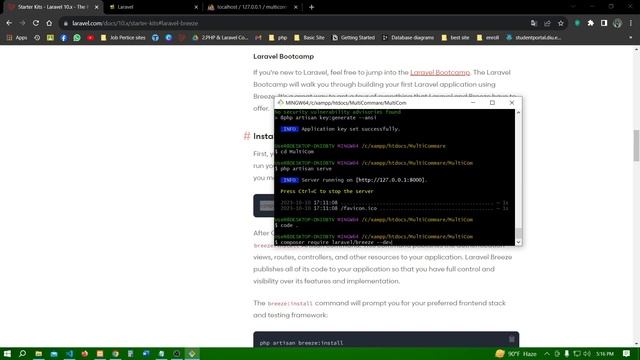Toggle the browser side panel icon

604,23
